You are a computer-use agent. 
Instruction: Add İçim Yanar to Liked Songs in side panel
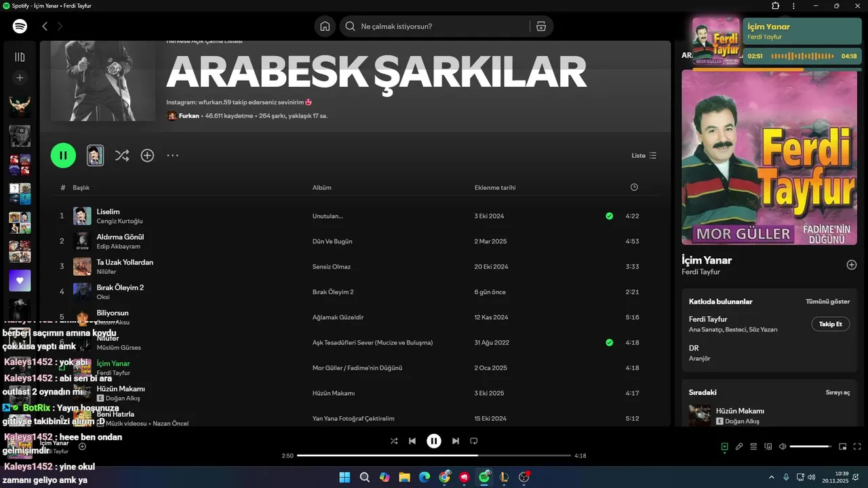852,265
